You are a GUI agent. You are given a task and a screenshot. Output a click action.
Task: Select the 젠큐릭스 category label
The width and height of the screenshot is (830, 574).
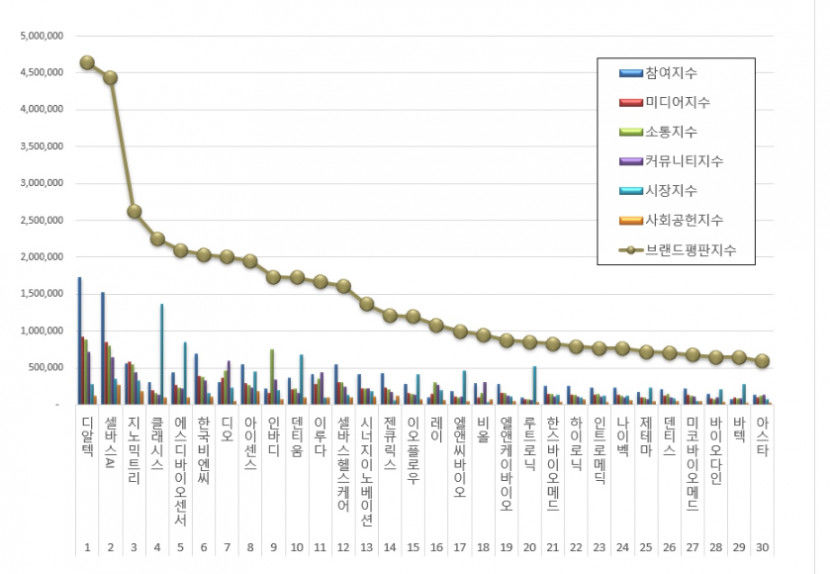(390, 443)
